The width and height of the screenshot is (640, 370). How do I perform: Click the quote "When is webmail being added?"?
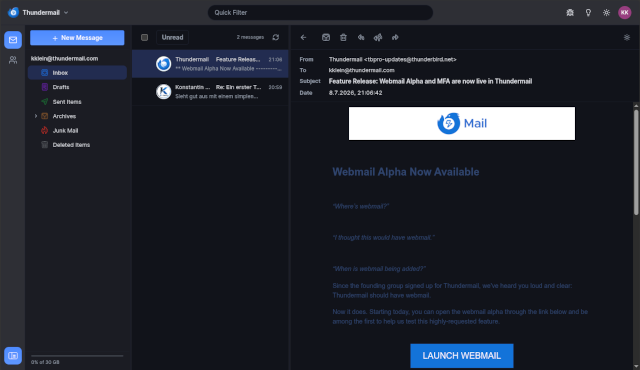click(379, 269)
